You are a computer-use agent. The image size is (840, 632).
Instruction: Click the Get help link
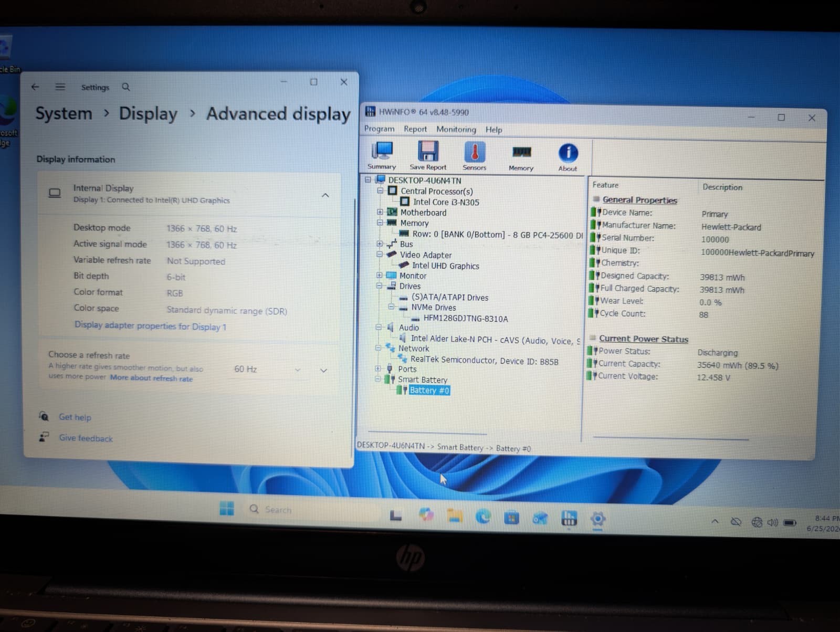(x=75, y=417)
